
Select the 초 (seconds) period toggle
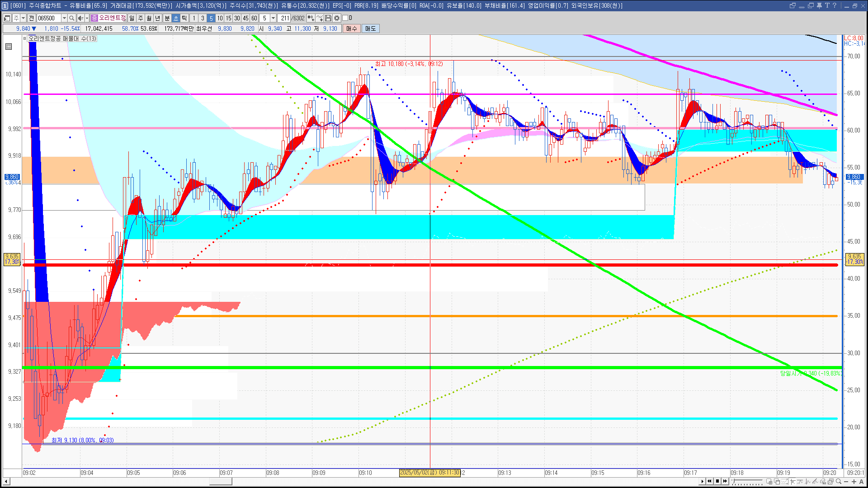(176, 18)
